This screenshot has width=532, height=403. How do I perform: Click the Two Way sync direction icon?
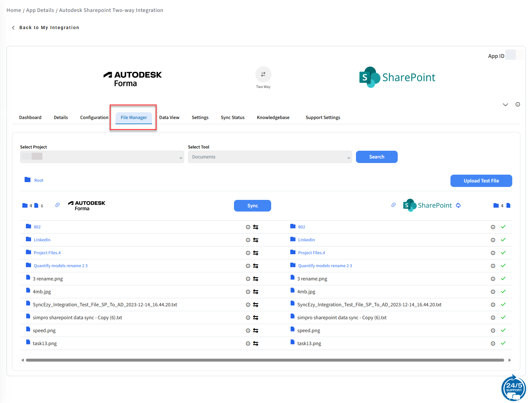(263, 74)
